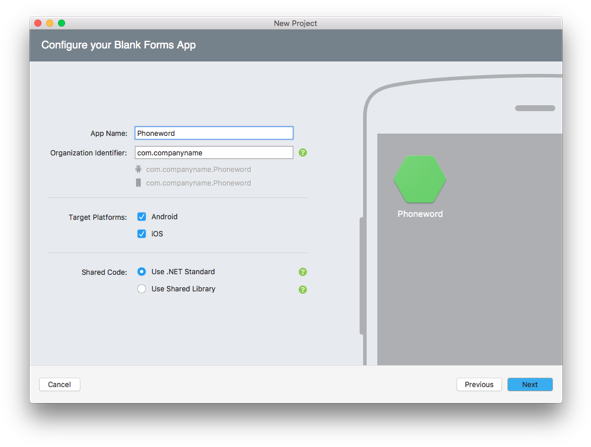Click the Next button

530,384
